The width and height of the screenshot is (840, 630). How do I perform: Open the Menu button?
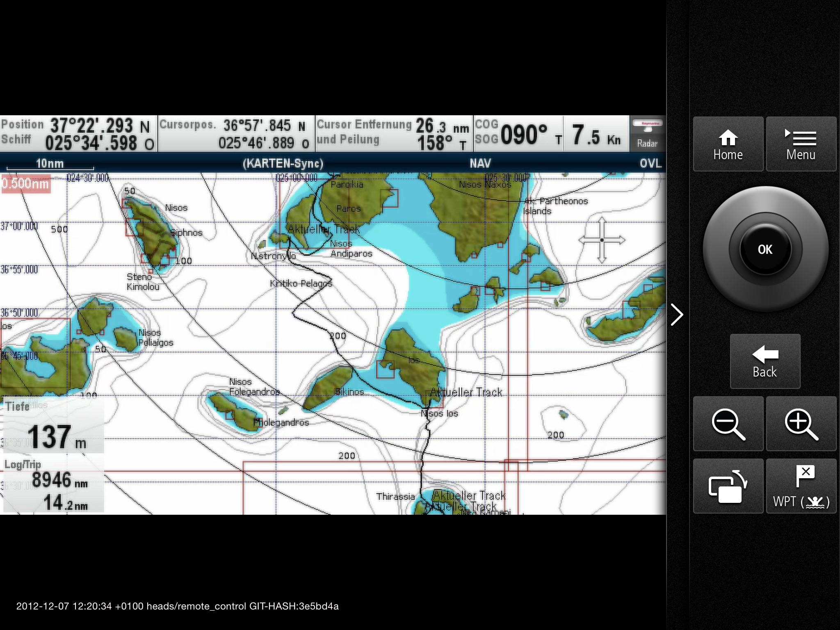pos(801,144)
